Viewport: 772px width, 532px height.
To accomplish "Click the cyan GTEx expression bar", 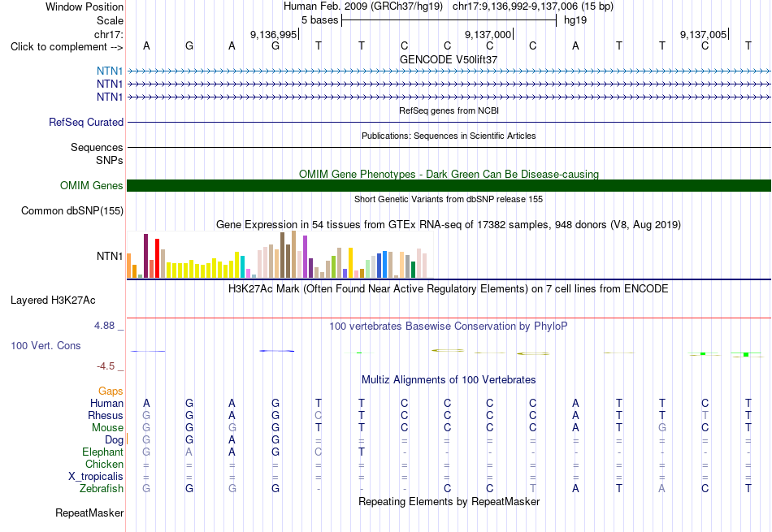I will 242,266.
